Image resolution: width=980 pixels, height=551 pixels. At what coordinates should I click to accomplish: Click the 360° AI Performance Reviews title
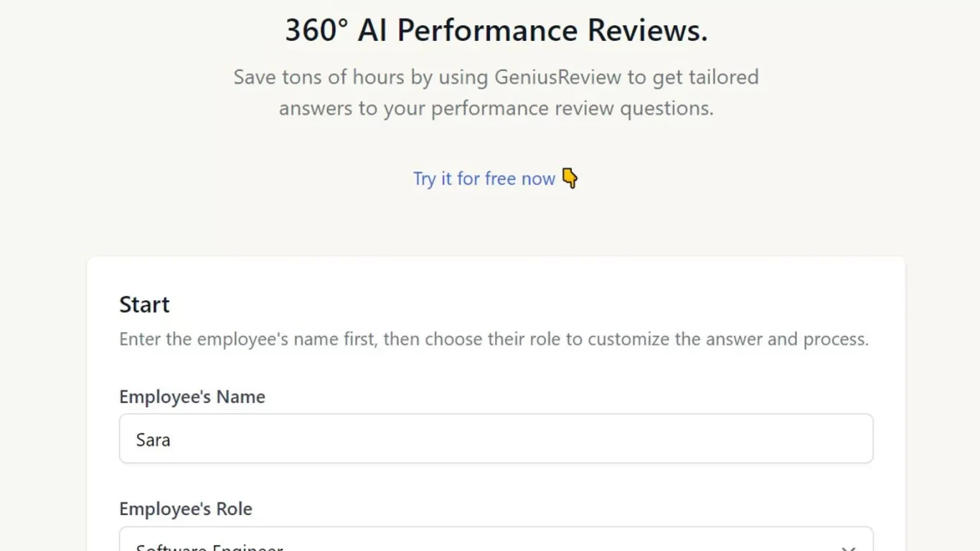pos(495,30)
